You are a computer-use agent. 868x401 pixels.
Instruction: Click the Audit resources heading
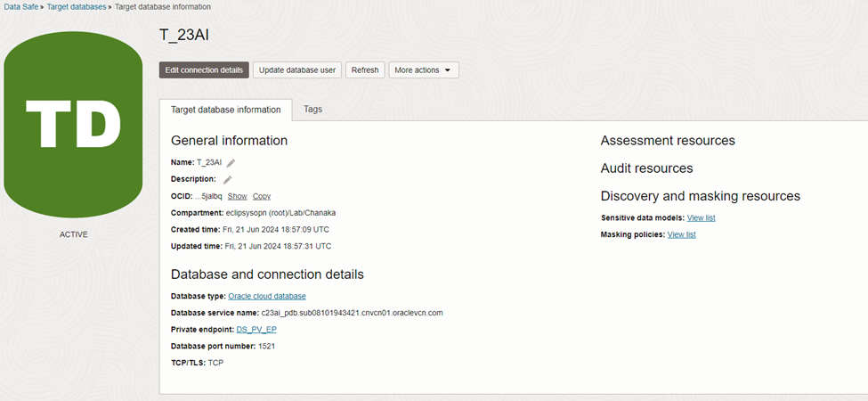click(646, 168)
